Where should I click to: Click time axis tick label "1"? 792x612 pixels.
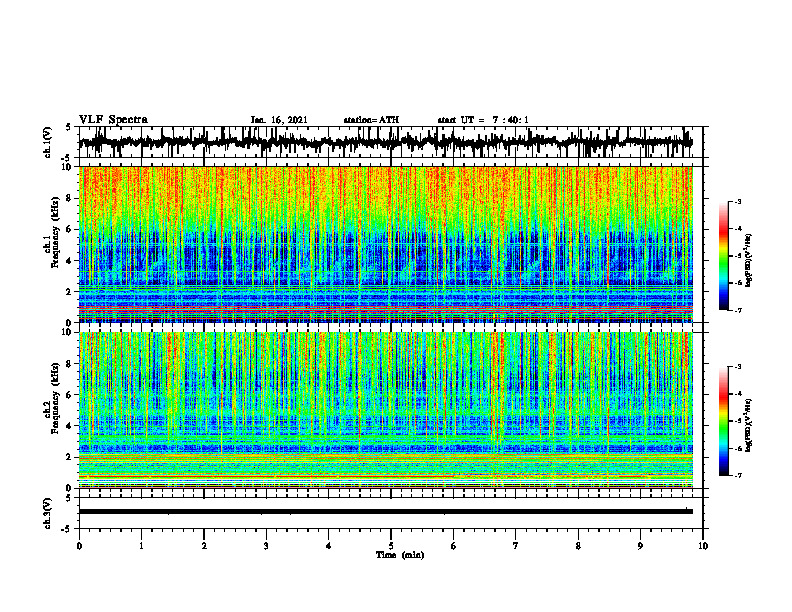tap(141, 546)
